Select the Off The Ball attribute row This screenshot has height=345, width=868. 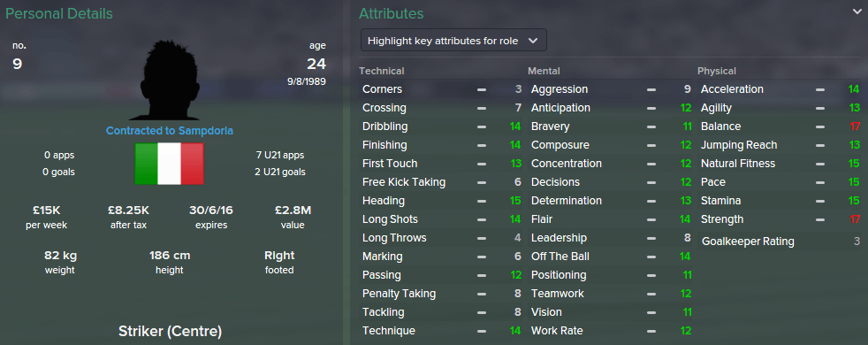point(611,257)
